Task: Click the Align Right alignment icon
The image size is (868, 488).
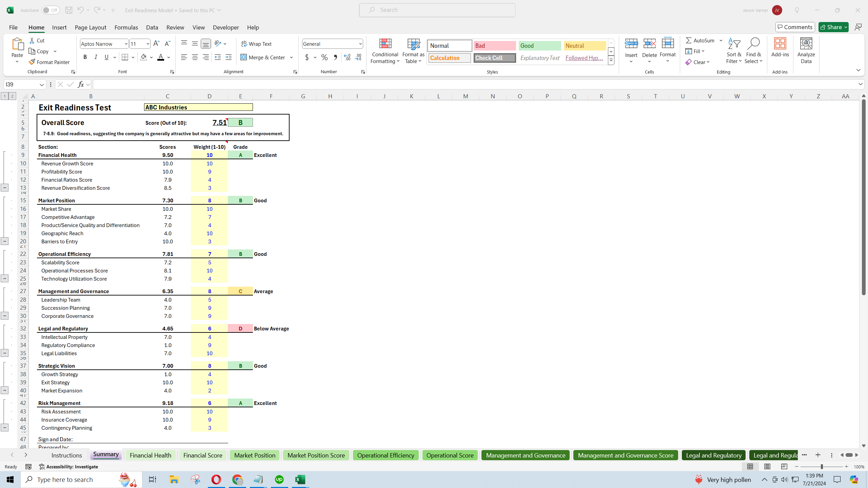Action: pyautogui.click(x=205, y=57)
